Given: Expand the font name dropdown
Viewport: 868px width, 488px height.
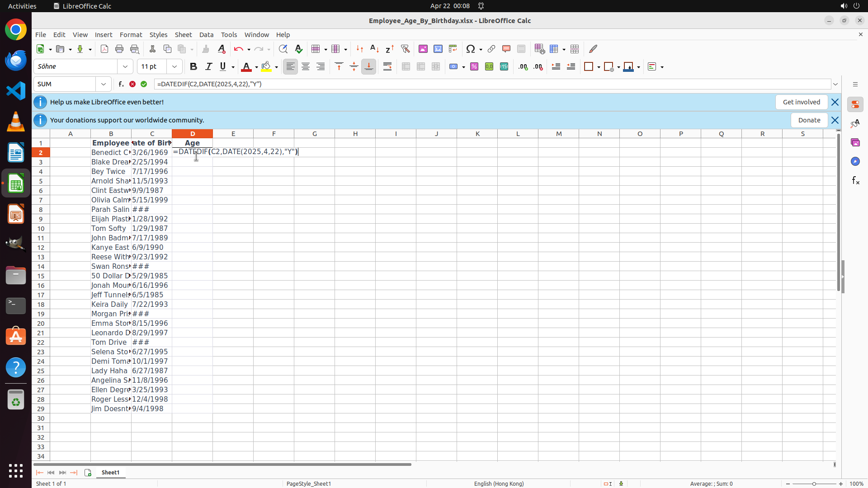Looking at the screenshot, I should (x=125, y=67).
